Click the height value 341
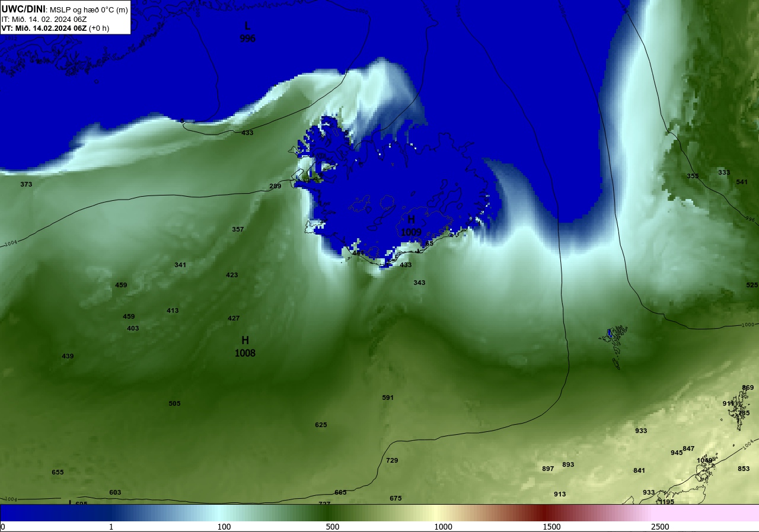The width and height of the screenshot is (759, 532). (180, 265)
